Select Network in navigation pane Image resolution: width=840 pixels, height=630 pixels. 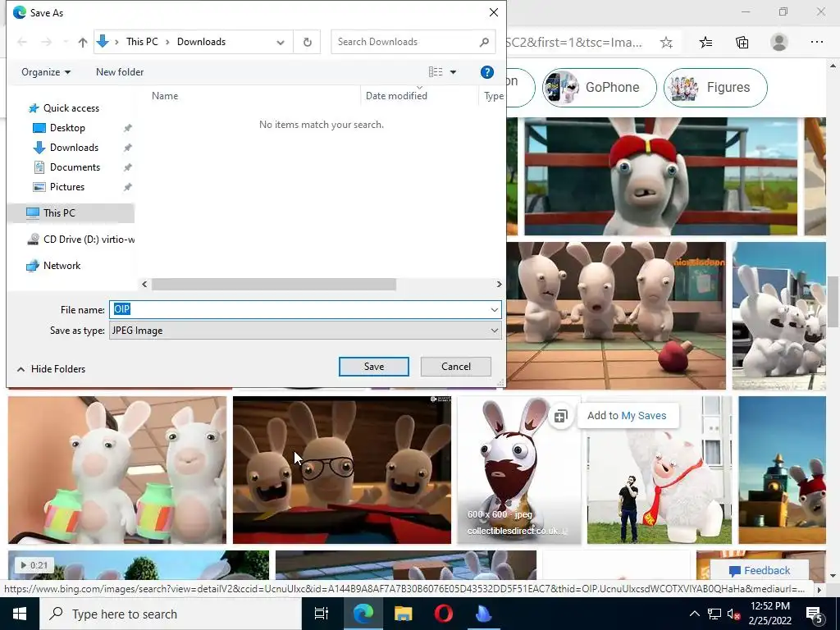(62, 266)
